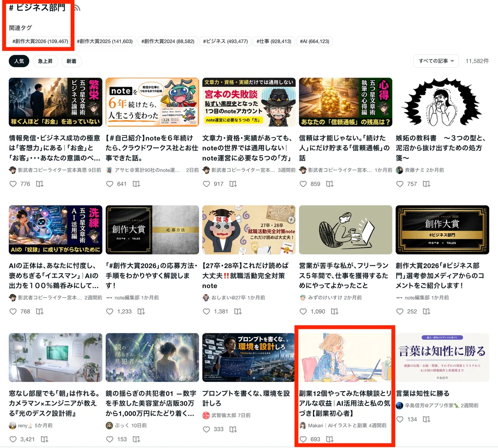This screenshot has width=498, height=448.
Task: Click the heart icon for the 693-like post
Action: (303, 439)
